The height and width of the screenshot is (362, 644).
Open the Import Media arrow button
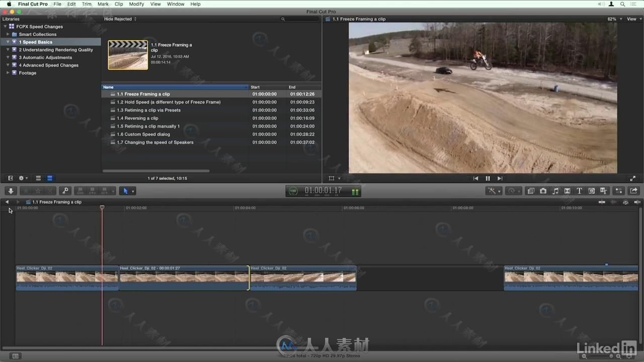[x=11, y=191]
